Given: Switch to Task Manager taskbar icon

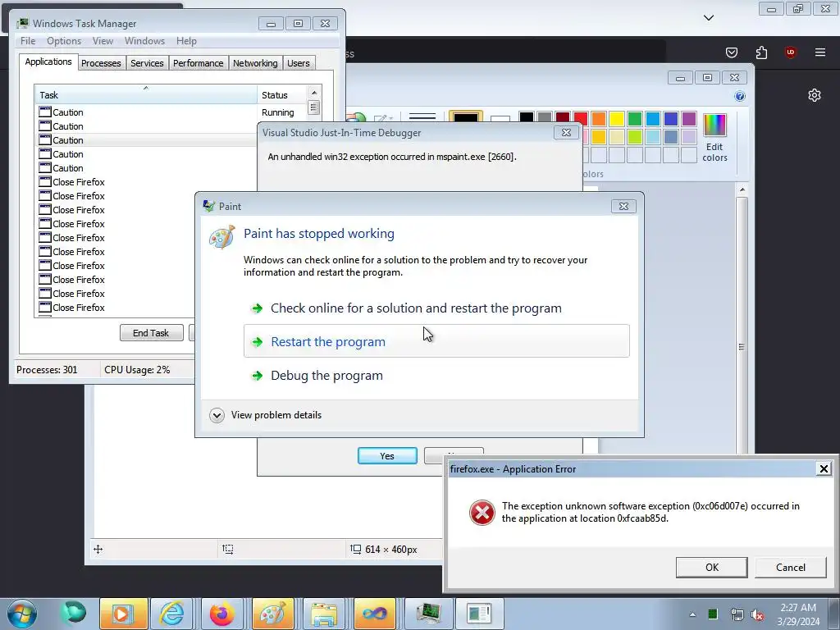Looking at the screenshot, I should (428, 614).
